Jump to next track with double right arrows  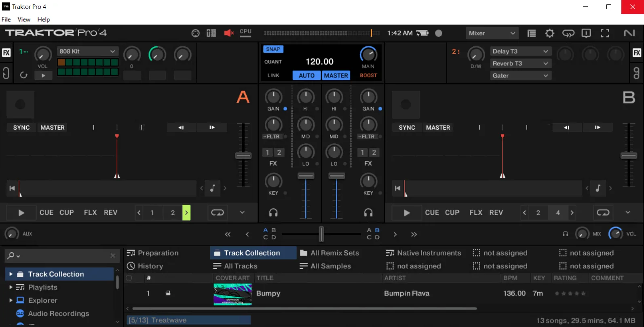tap(414, 234)
